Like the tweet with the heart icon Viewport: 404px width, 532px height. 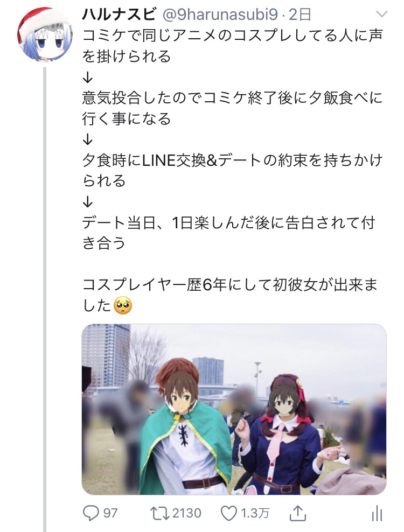tap(228, 513)
